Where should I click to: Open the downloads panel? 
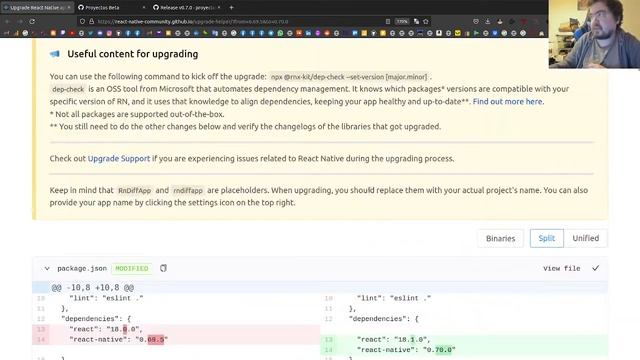click(488, 21)
